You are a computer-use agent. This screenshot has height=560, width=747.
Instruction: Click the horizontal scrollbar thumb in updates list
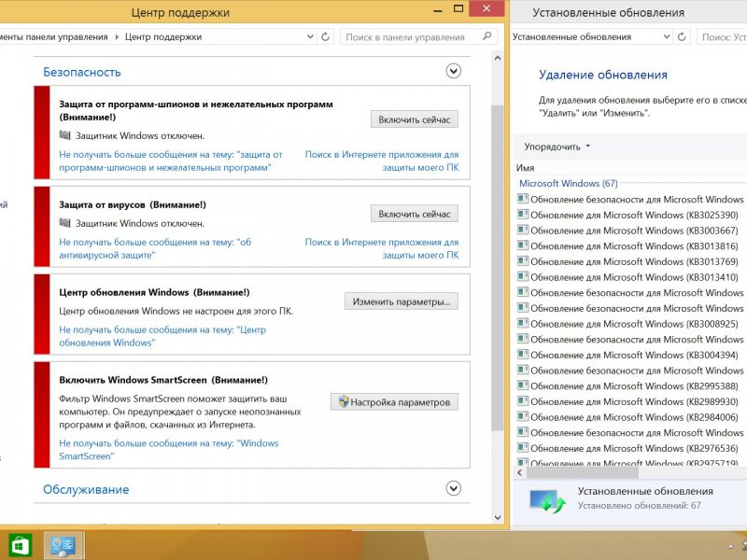point(582,473)
